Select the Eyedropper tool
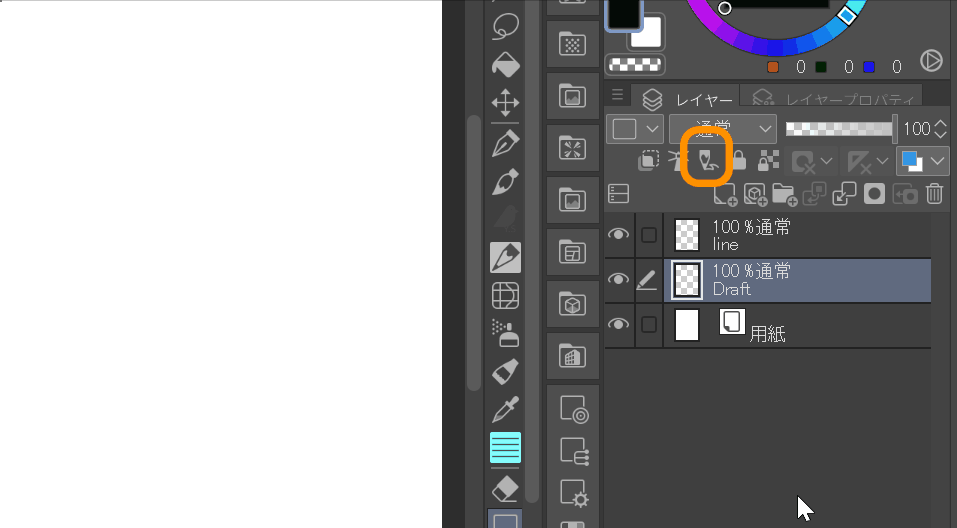The width and height of the screenshot is (957, 528). point(505,409)
